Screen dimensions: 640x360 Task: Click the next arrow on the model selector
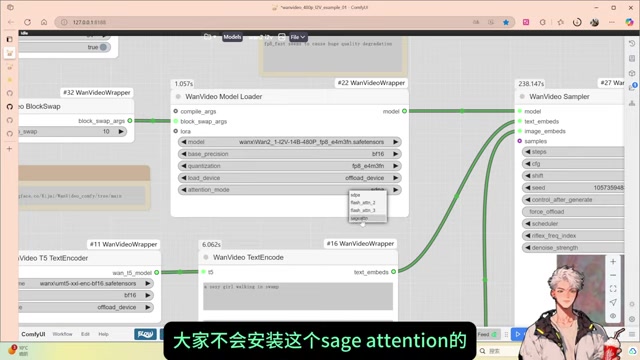pyautogui.click(x=396, y=142)
